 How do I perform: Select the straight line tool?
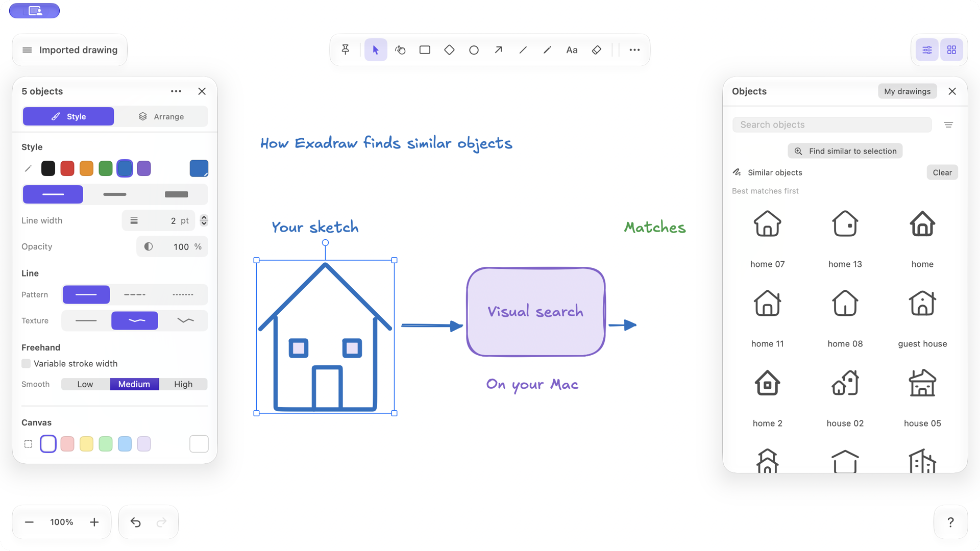coord(523,50)
